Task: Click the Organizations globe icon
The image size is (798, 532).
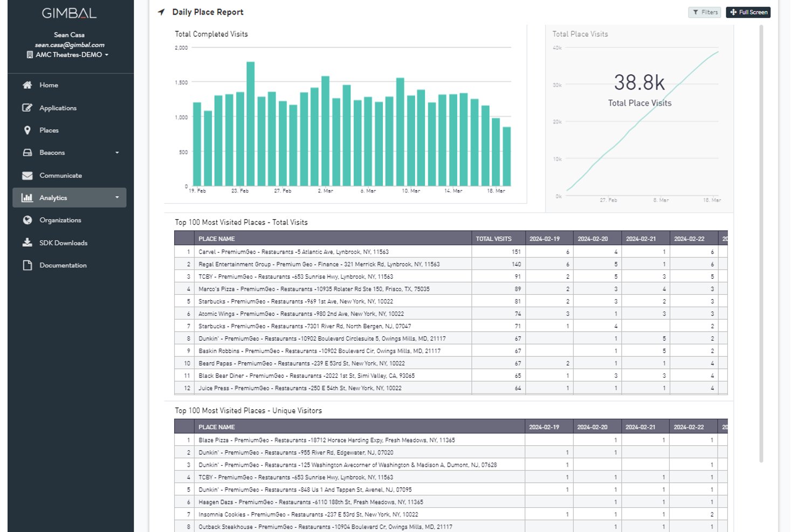Action: point(27,220)
